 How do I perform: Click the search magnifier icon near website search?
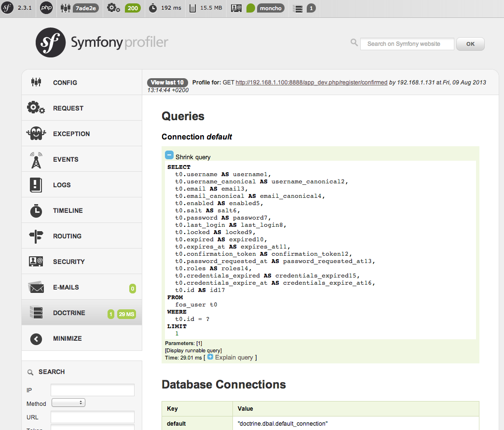coord(354,43)
